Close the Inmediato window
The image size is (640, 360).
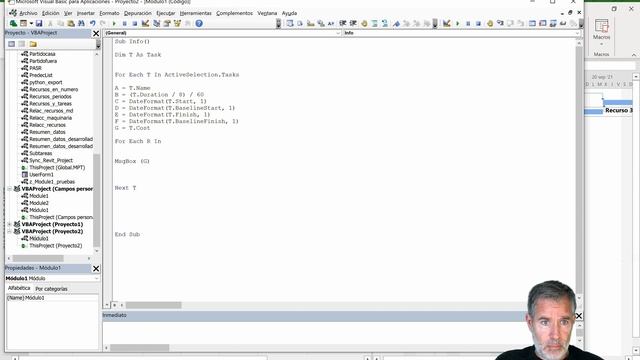(x=578, y=316)
